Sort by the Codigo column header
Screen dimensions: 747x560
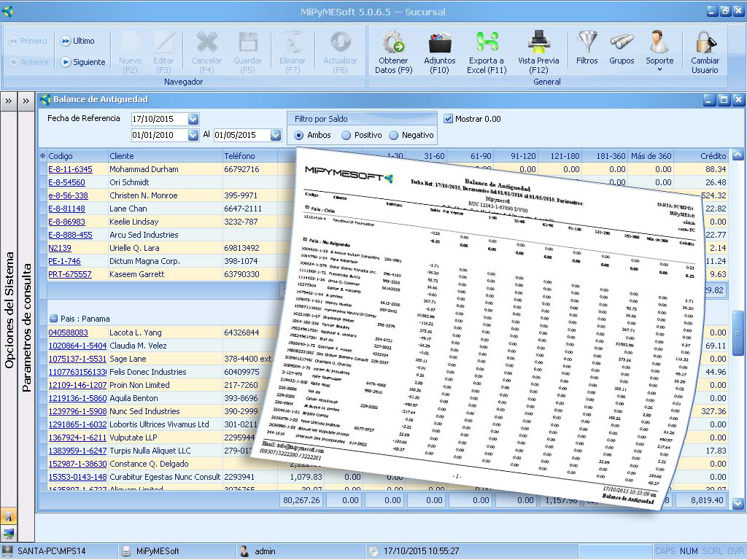77,156
